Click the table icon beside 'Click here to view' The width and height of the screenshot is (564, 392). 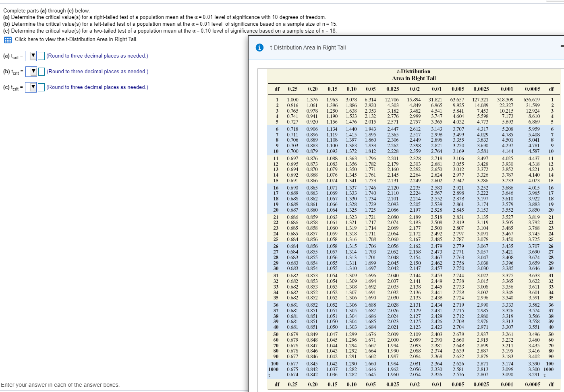pos(8,40)
